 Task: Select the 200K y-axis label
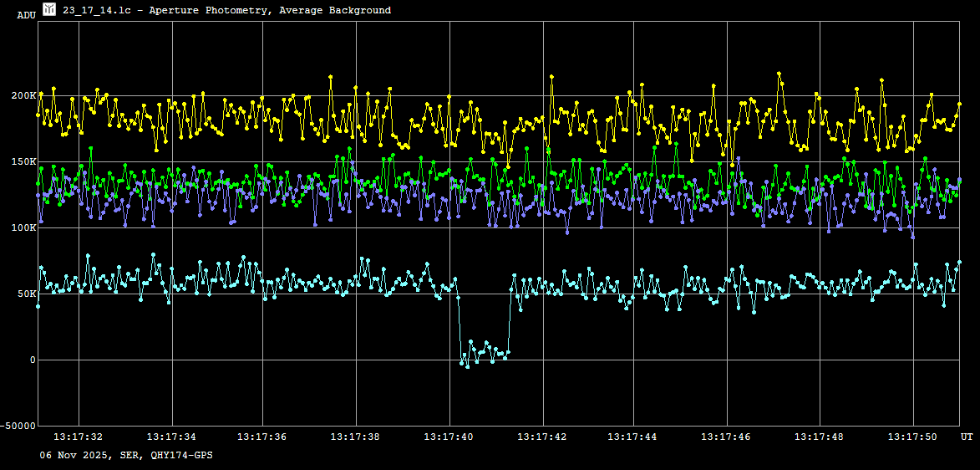tap(23, 96)
